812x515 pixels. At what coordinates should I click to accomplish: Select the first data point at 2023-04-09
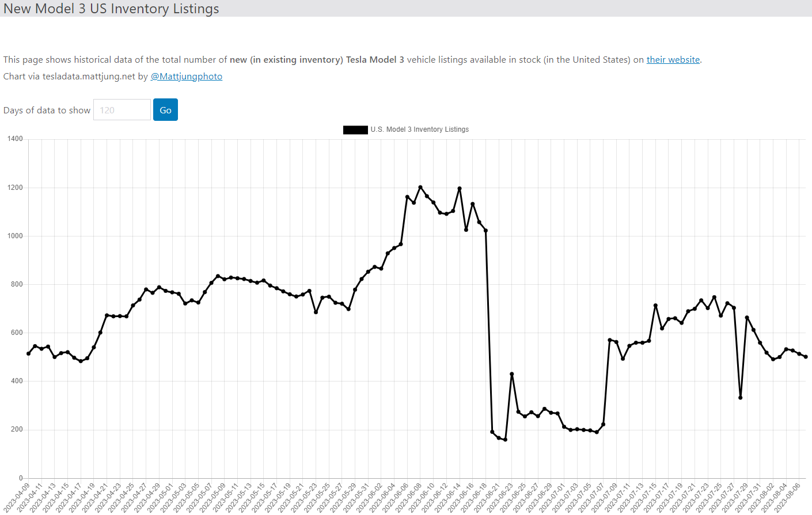(x=29, y=353)
